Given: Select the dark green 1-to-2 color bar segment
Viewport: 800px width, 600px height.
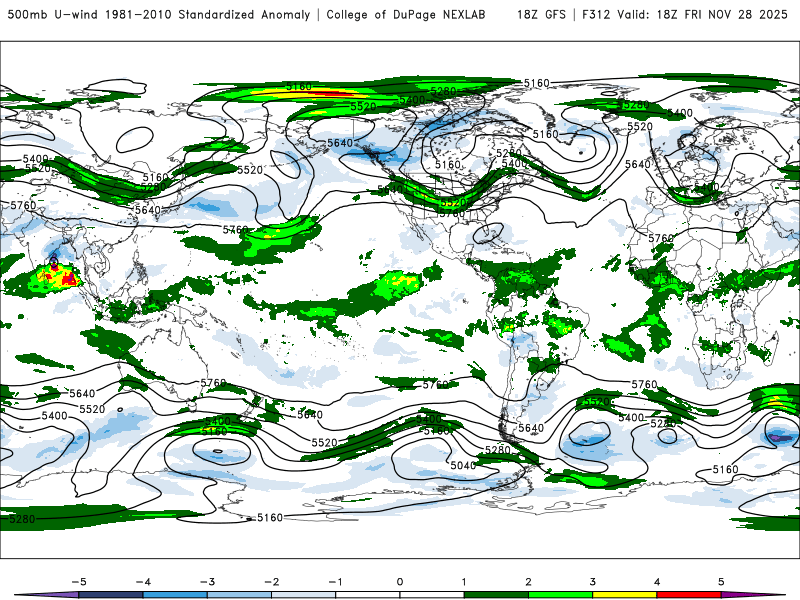Looking at the screenshot, I should pos(496,595).
